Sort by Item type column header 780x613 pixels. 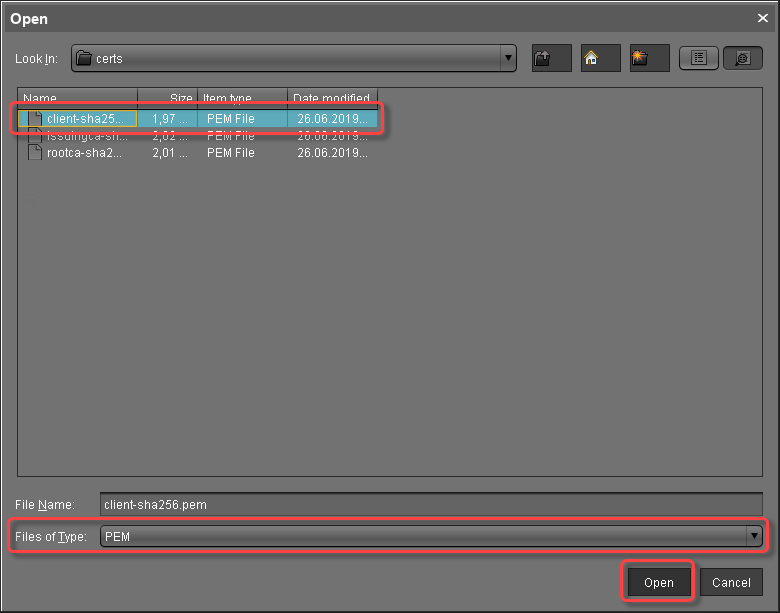pyautogui.click(x=243, y=98)
